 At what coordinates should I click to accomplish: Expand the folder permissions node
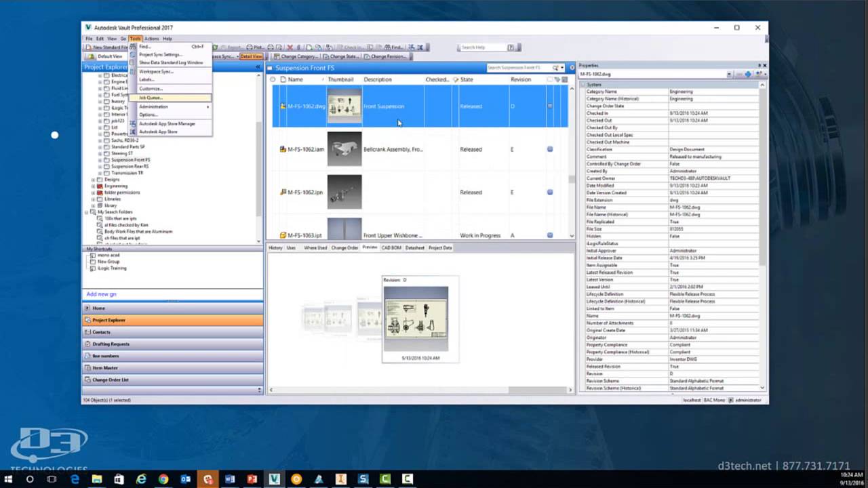[94, 192]
